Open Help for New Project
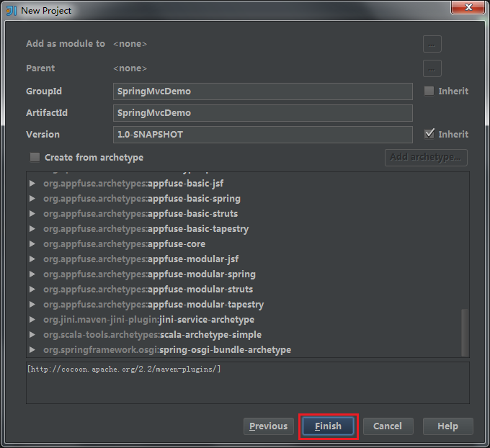The image size is (490, 448). [x=447, y=426]
